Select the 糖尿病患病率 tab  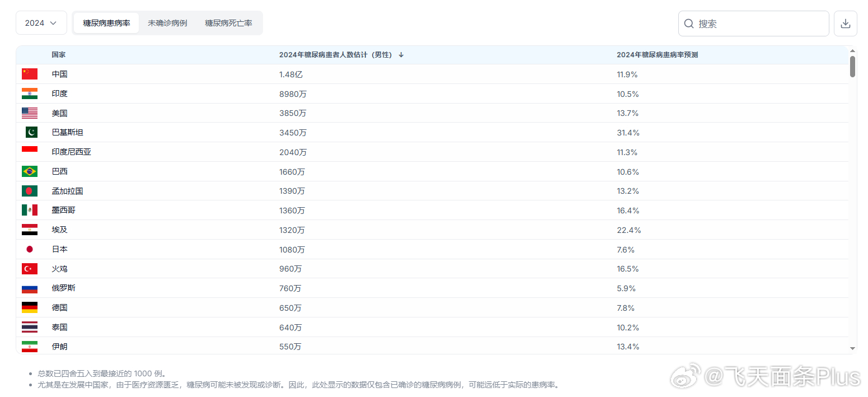[x=106, y=23]
